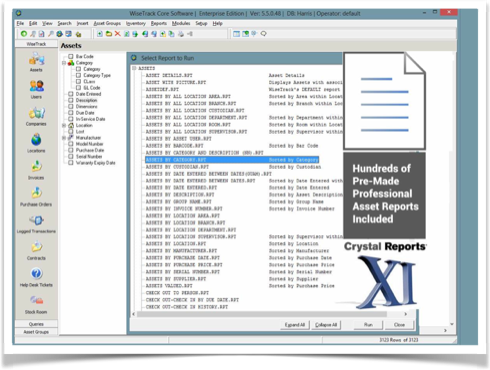Open the Asset Groups sidebar section
The image size is (490, 370).
pos(36,332)
